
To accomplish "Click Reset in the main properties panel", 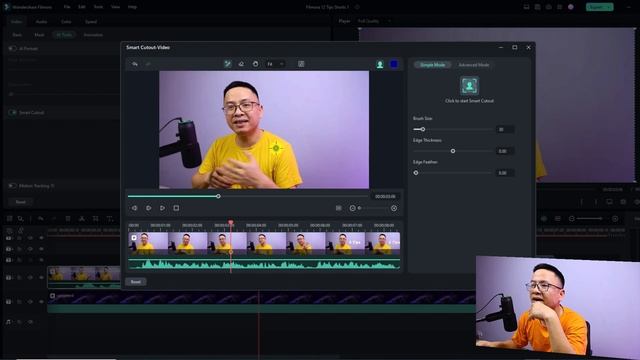I will pyautogui.click(x=20, y=202).
